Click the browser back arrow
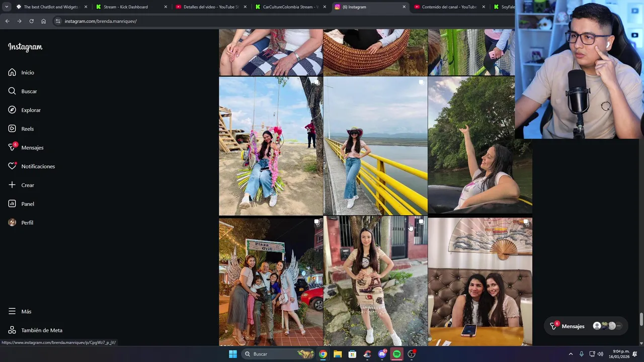This screenshot has height=362, width=644. (7, 21)
